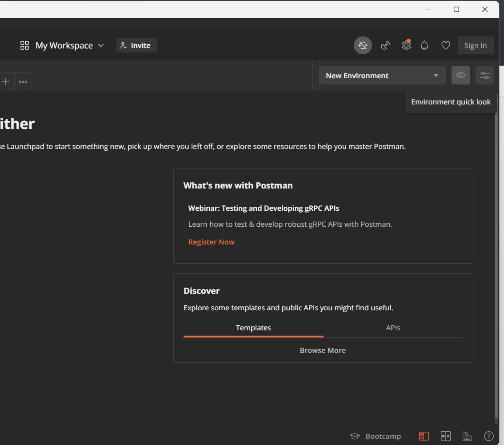Click the heart icon in header

pos(445,45)
